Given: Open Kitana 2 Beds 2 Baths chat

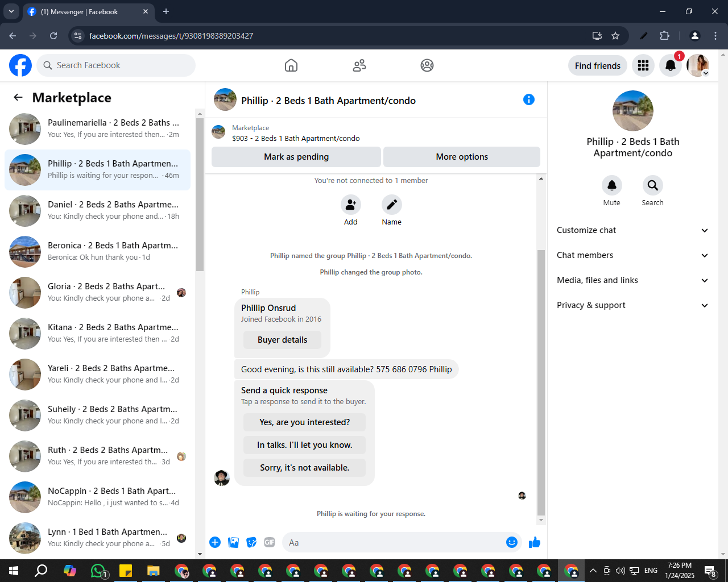Looking at the screenshot, I should point(98,334).
